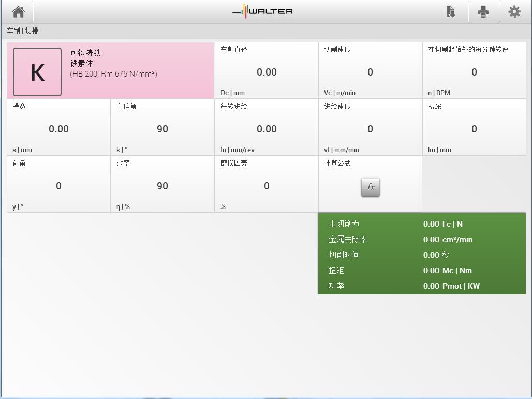The width and height of the screenshot is (532, 399).
Task: Click the 0.00 Mc | Nm value
Action: 448,271
